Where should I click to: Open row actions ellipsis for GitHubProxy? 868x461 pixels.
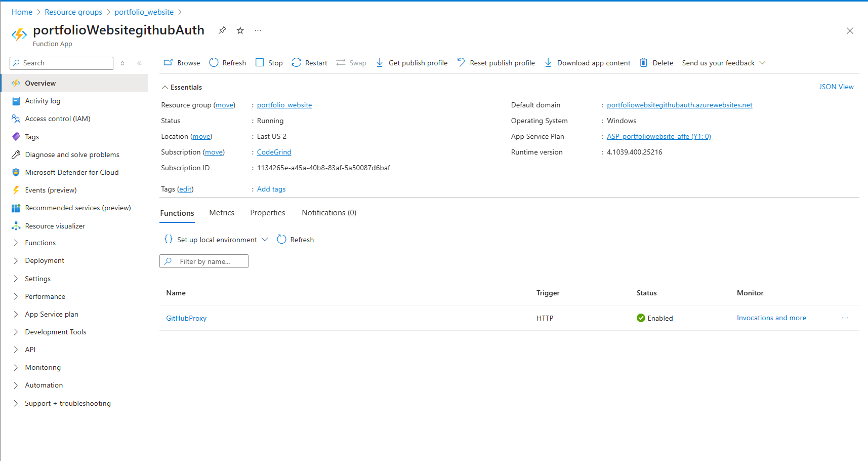coord(845,318)
